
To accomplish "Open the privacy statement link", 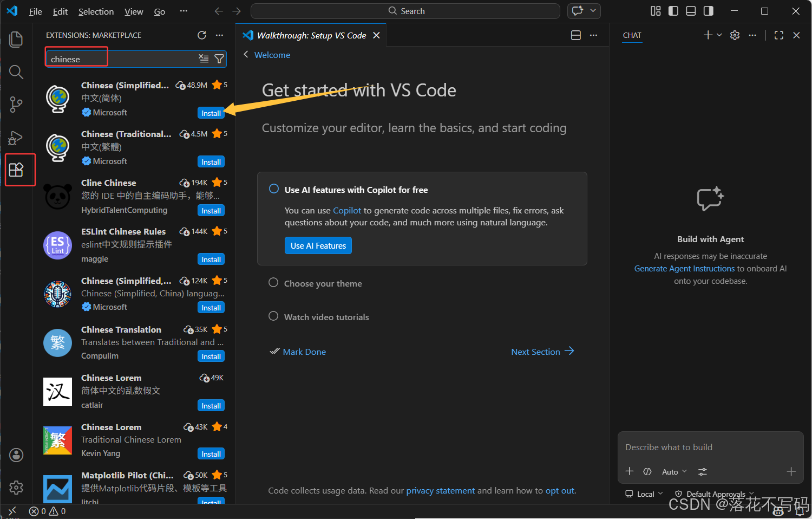I will (x=441, y=491).
